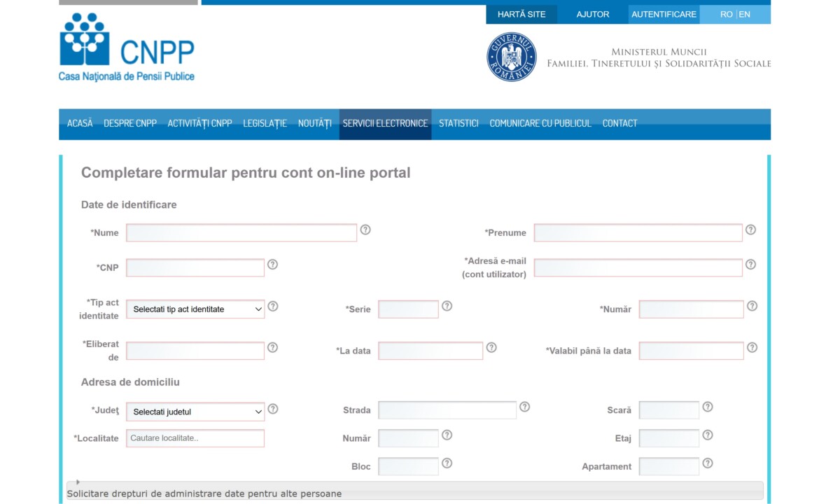Open the Județ selection dropdown
The image size is (840, 504).
tap(195, 412)
